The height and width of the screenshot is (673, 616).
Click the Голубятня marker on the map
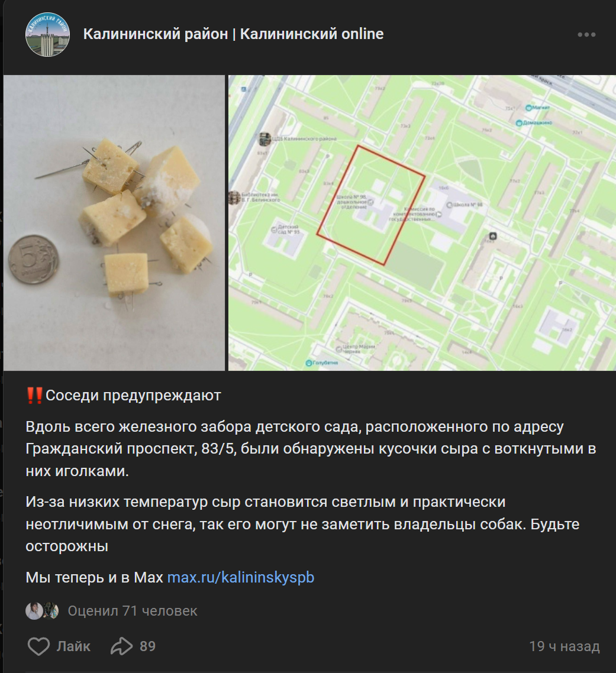click(308, 363)
